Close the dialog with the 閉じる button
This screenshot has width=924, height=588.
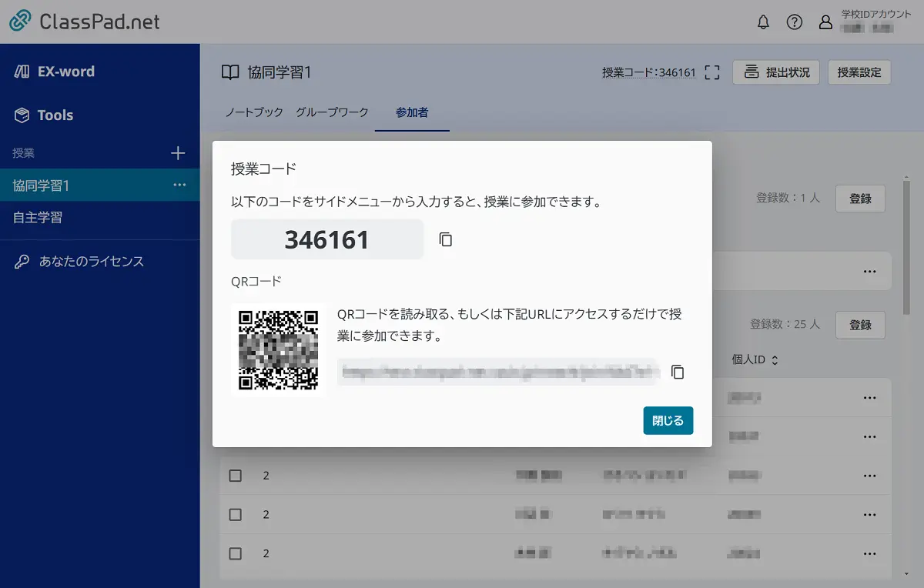(668, 421)
